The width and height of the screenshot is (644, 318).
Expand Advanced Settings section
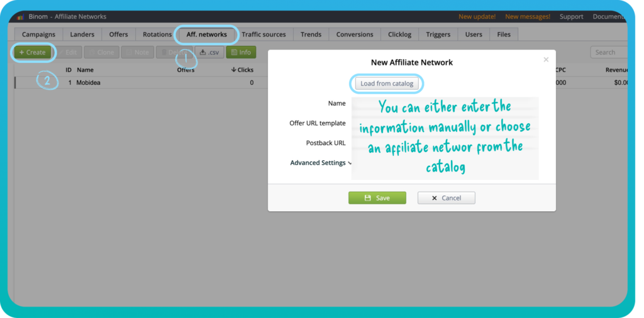[x=321, y=163]
